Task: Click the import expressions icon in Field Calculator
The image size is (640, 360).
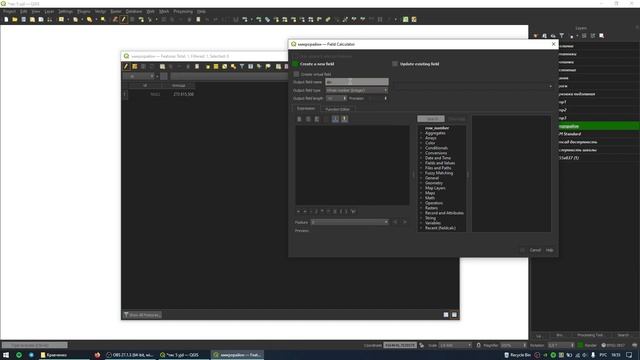Action: pyautogui.click(x=335, y=119)
